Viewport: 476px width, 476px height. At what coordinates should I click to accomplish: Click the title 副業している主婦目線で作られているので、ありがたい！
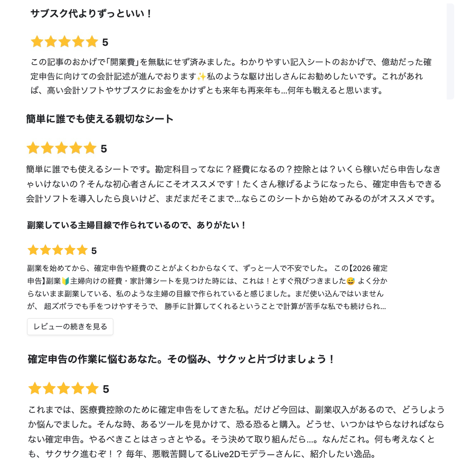click(136, 225)
